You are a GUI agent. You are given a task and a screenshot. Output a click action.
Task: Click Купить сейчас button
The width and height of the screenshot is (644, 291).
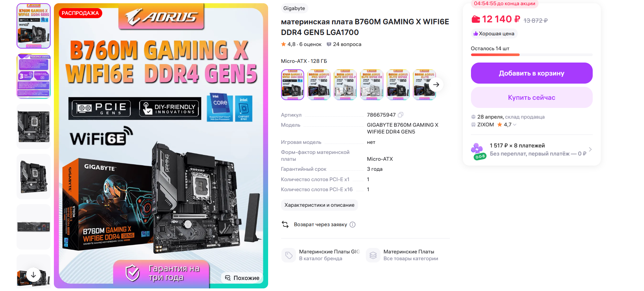coord(532,98)
